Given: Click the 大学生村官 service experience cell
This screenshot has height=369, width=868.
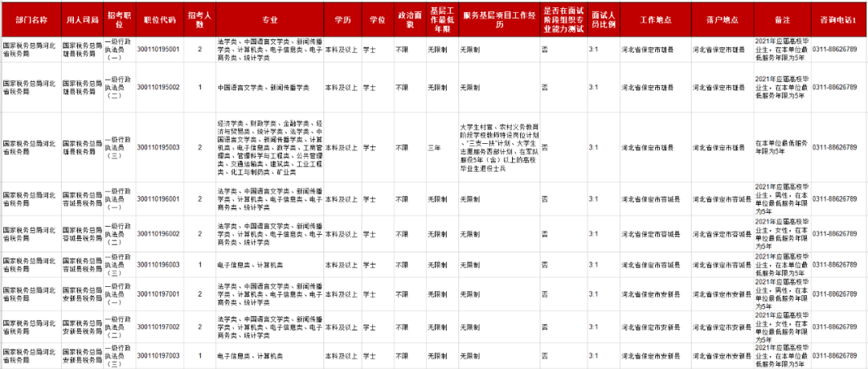Looking at the screenshot, I should coord(500,147).
